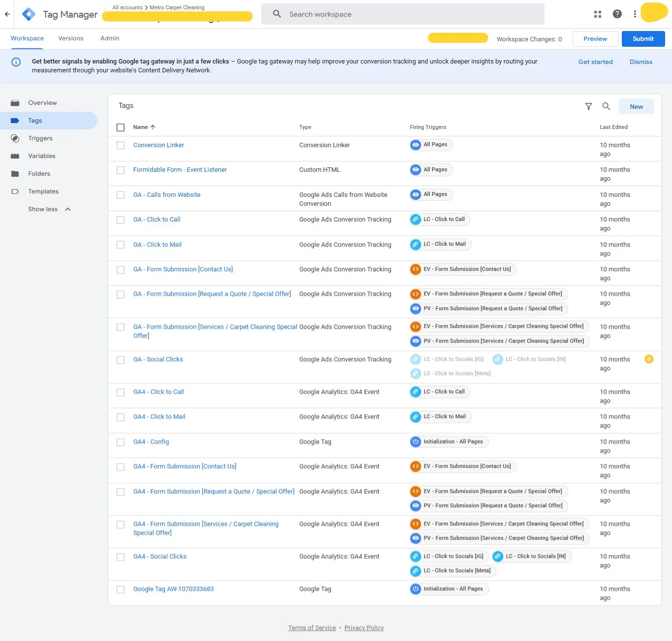672x641 pixels.
Task: Switch to the Admin tab
Action: (110, 38)
